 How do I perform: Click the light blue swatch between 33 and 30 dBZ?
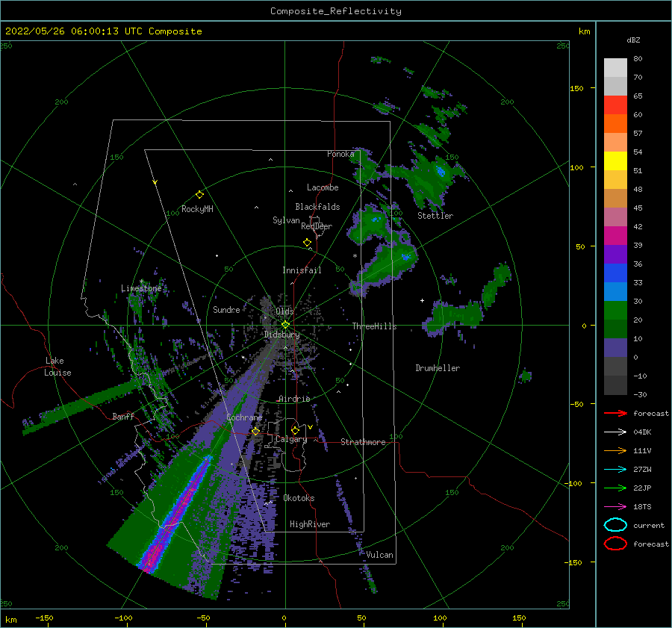615,292
